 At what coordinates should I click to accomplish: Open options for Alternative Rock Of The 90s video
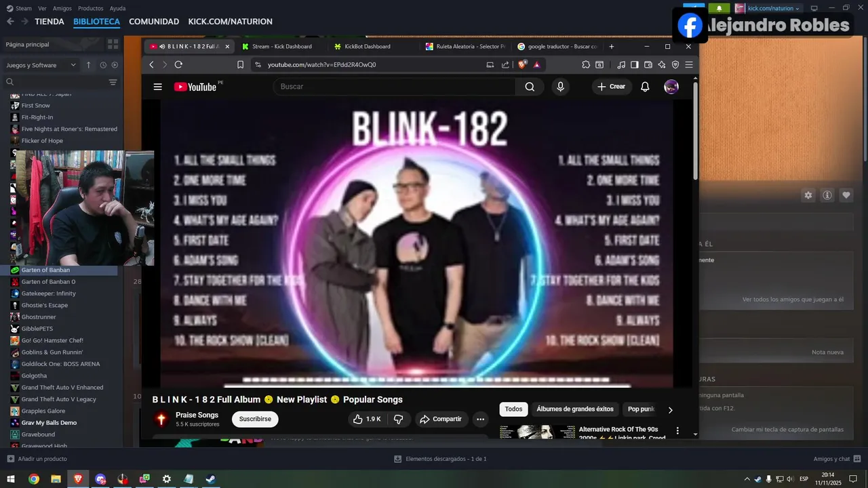(677, 430)
